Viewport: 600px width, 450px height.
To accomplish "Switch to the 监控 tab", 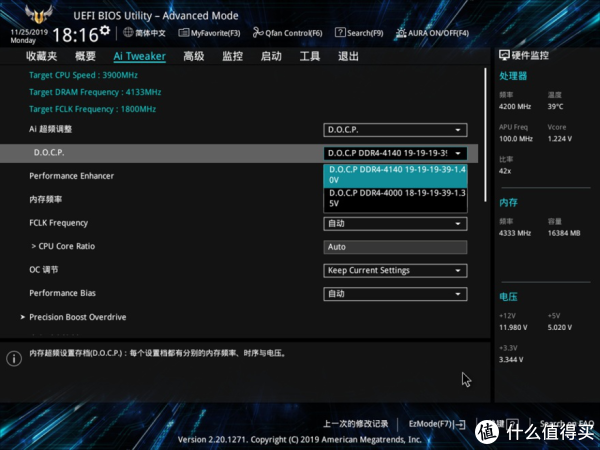I will pos(232,56).
